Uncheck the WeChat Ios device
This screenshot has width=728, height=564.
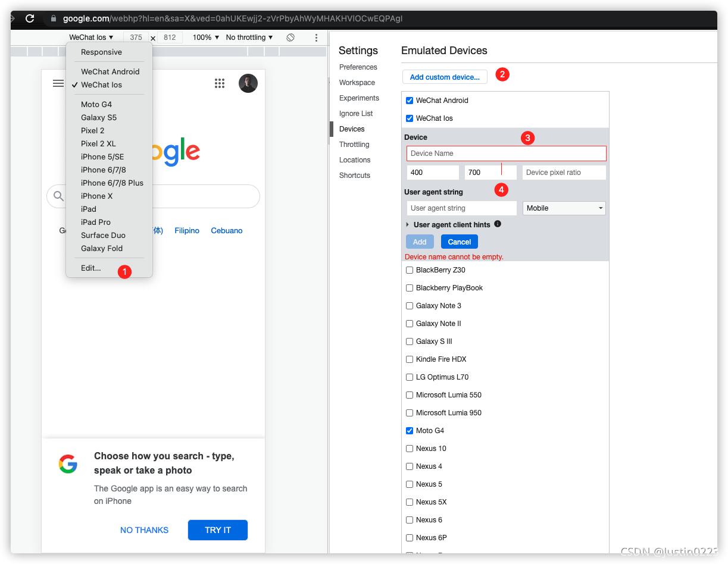[x=410, y=118]
